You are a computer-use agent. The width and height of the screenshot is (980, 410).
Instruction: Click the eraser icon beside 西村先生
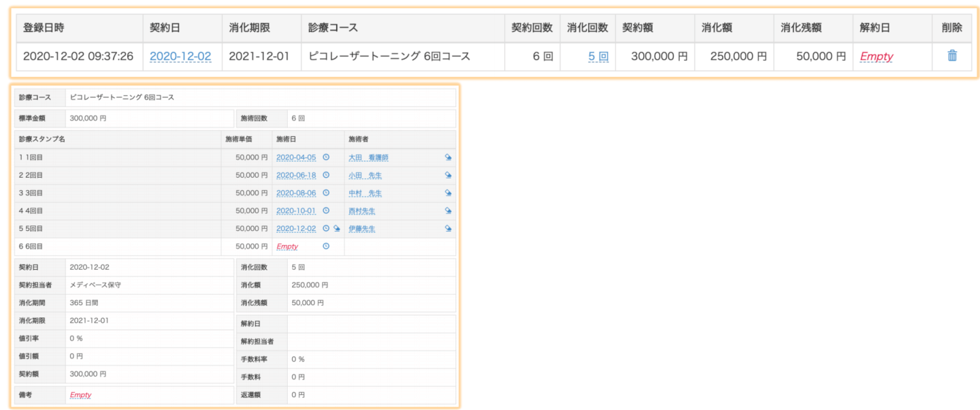tap(448, 211)
